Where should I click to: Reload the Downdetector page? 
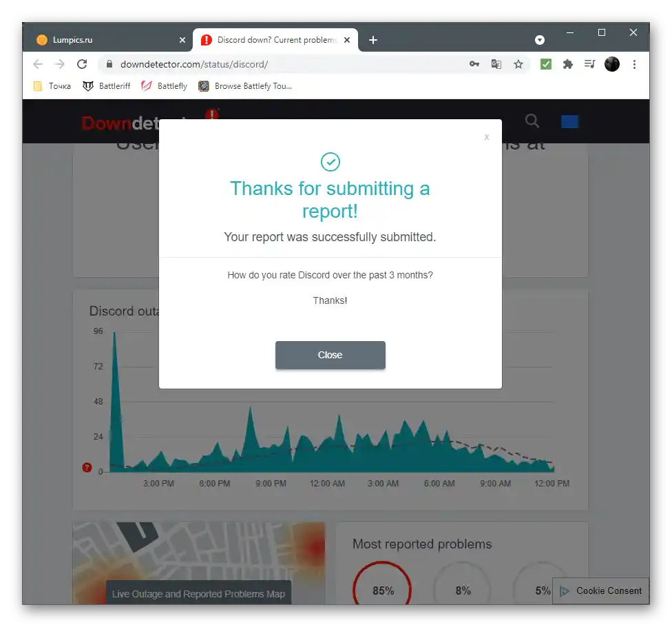click(82, 64)
